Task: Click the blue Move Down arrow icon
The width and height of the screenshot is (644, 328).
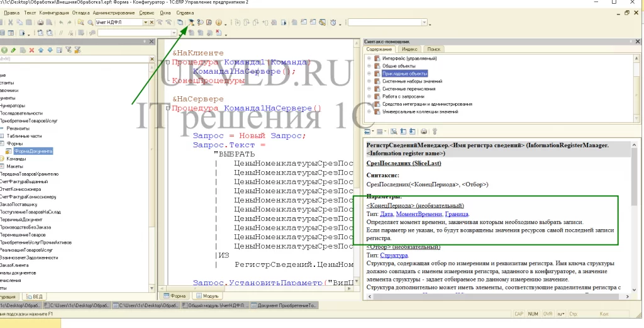Action: (50, 50)
